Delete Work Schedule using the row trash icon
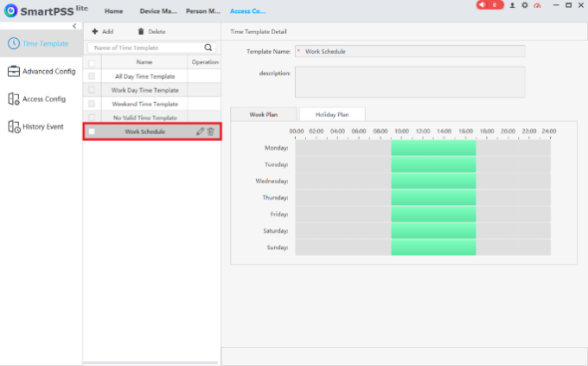Image resolution: width=588 pixels, height=366 pixels. (211, 132)
